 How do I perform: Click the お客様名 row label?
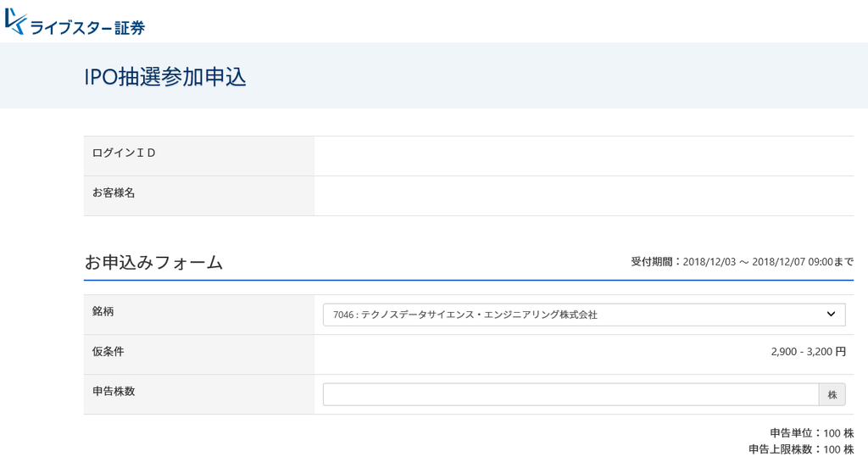coord(114,192)
